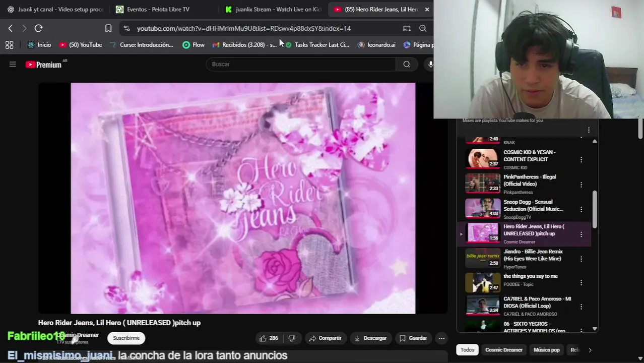Play COSMIC KID & YESAN thumbnail
Image resolution: width=644 pixels, height=363 pixels.
click(483, 159)
